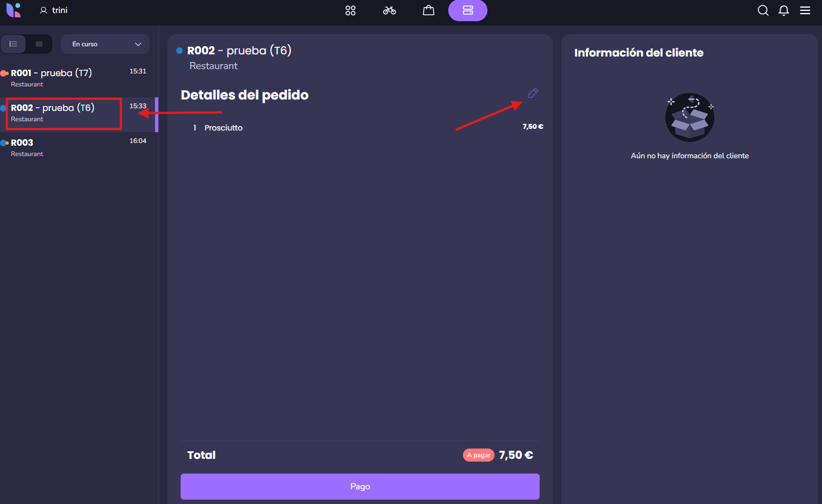
Task: Open the shopping bag takeaway section
Action: point(429,10)
